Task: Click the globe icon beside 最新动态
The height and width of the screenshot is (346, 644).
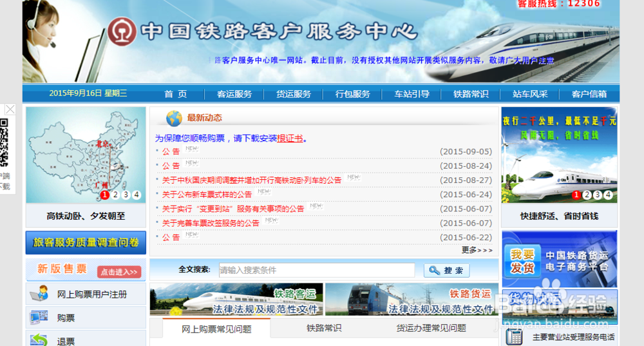Action: pos(174,119)
